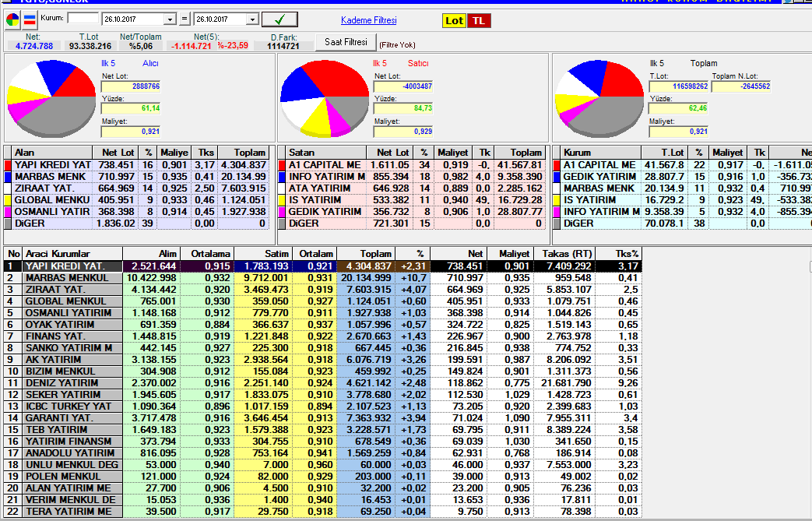
Task: Open the Kademe Filtresi link
Action: click(x=369, y=20)
